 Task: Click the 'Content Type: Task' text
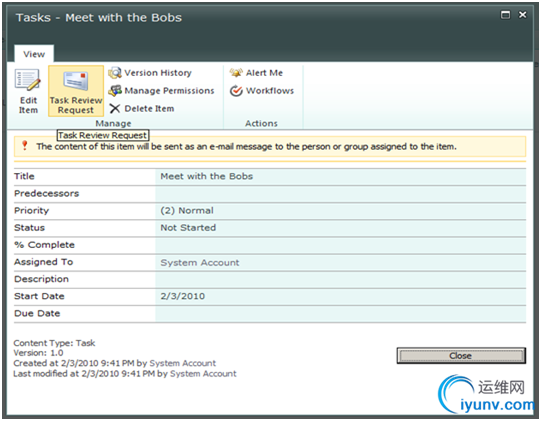(54, 343)
